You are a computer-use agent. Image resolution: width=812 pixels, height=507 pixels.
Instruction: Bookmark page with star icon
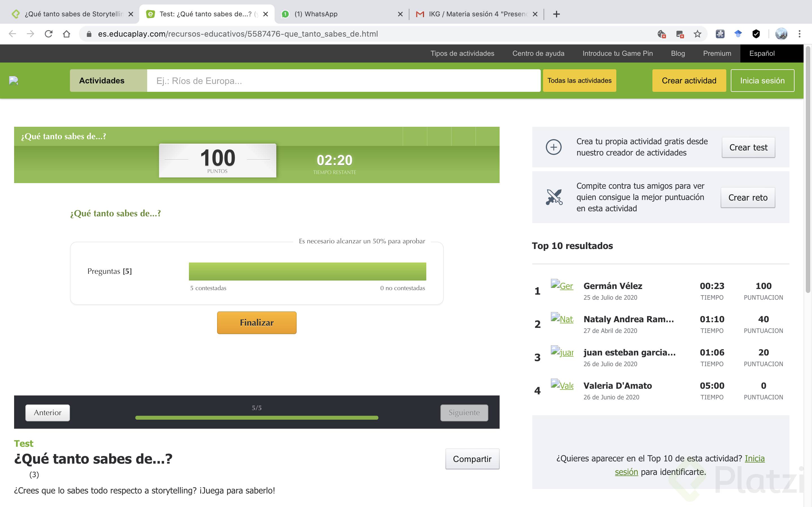click(x=698, y=34)
